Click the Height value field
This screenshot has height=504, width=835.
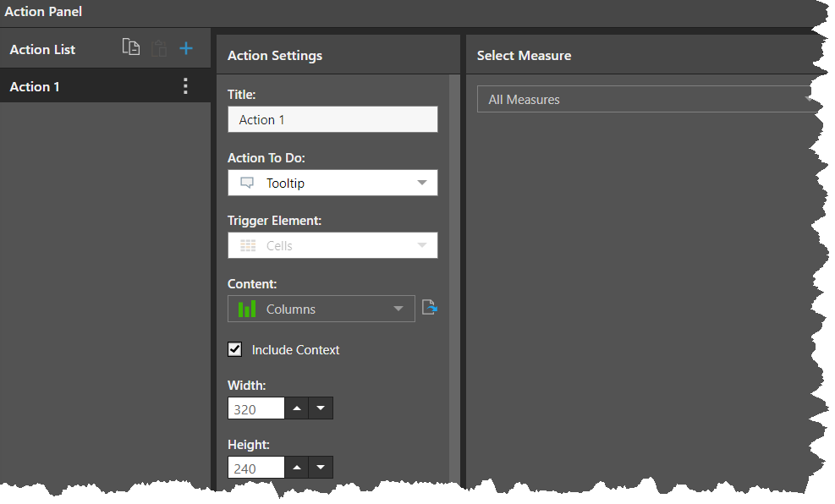point(255,468)
